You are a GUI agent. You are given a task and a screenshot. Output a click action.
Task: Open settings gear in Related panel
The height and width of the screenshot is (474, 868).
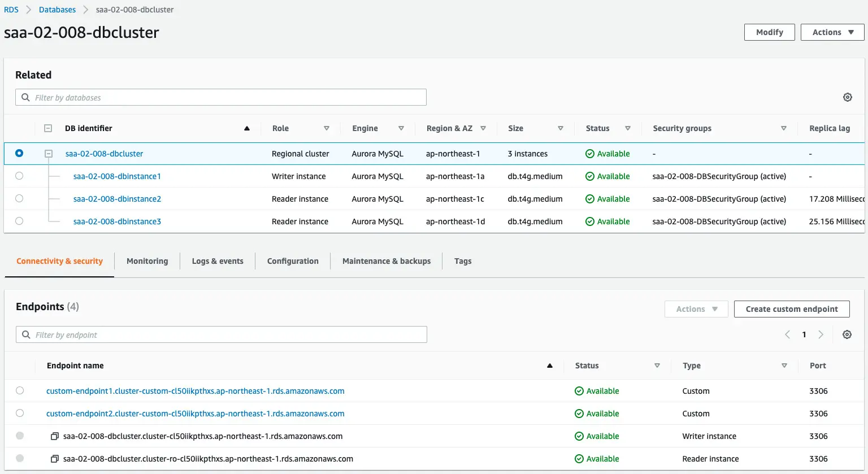click(847, 97)
